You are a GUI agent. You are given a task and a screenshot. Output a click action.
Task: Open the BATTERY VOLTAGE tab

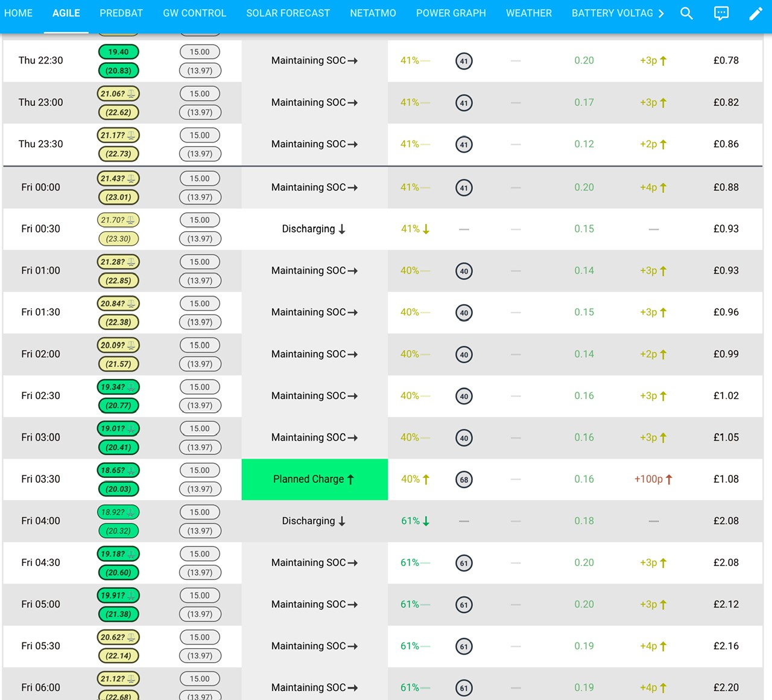pos(612,13)
